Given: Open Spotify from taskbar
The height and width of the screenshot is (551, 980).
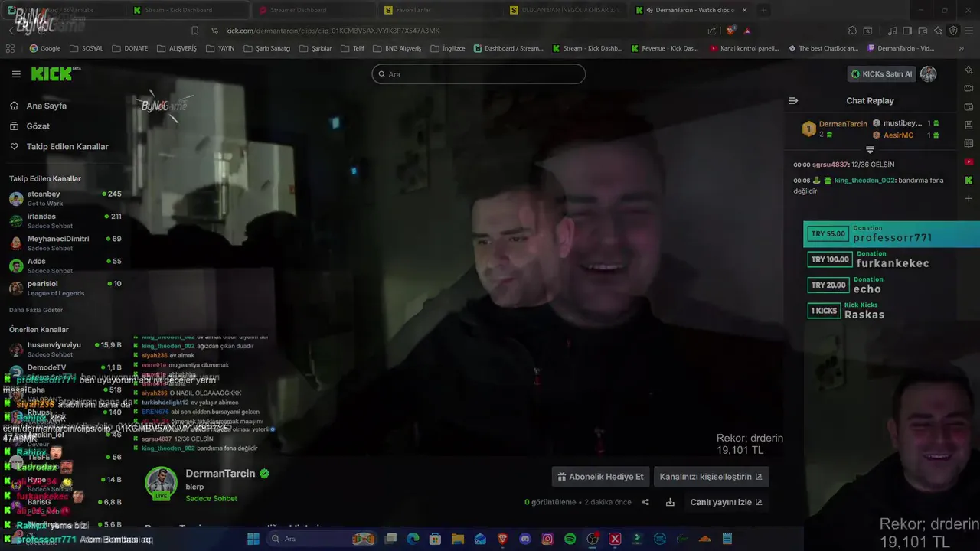Looking at the screenshot, I should pyautogui.click(x=570, y=539).
